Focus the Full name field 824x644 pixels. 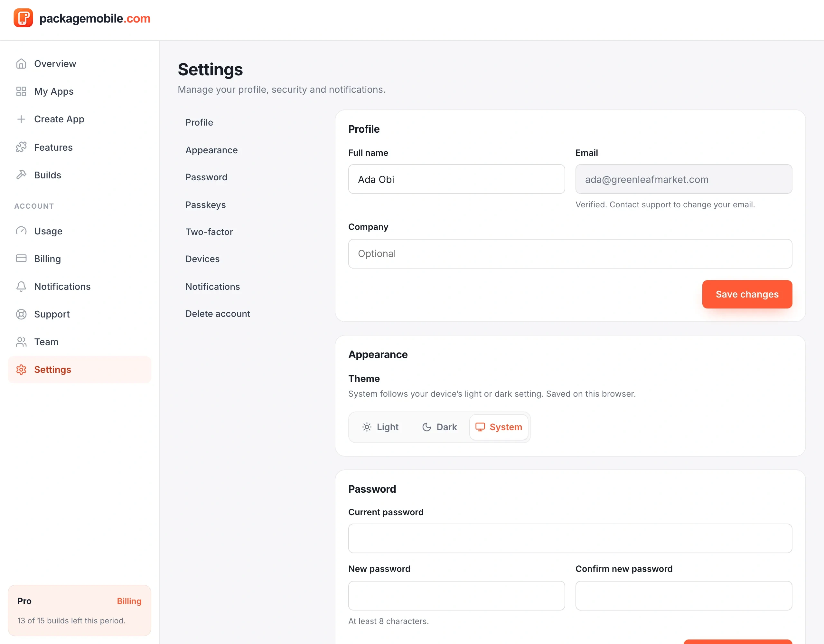(456, 179)
